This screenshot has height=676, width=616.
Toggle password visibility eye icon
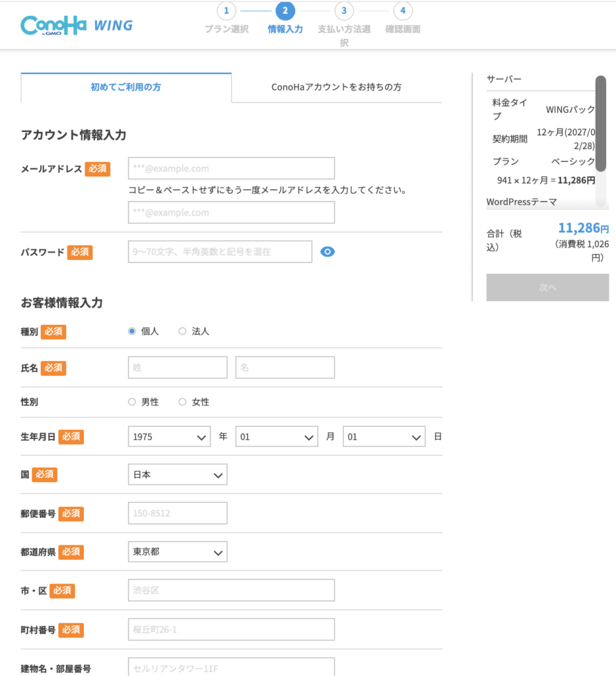click(x=327, y=252)
